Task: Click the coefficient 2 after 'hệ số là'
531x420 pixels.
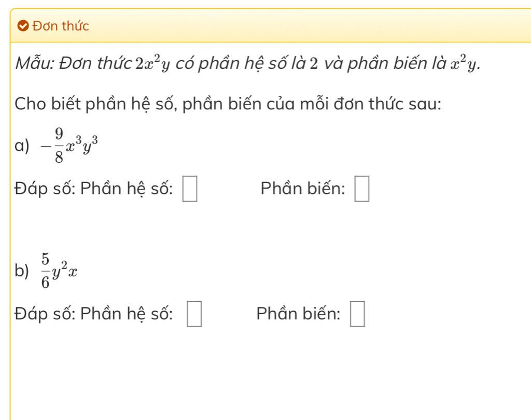Action: point(314,64)
